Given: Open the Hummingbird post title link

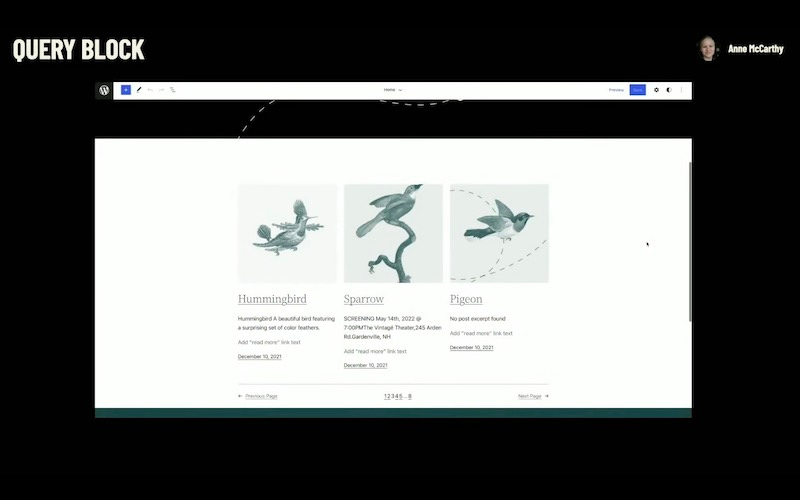Looking at the screenshot, I should point(272,299).
